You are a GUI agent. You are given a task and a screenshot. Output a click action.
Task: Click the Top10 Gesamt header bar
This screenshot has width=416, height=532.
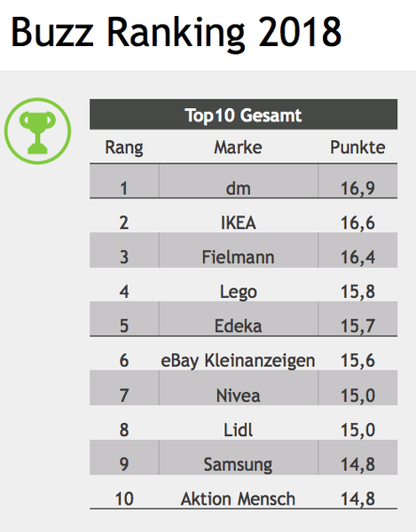(x=243, y=114)
